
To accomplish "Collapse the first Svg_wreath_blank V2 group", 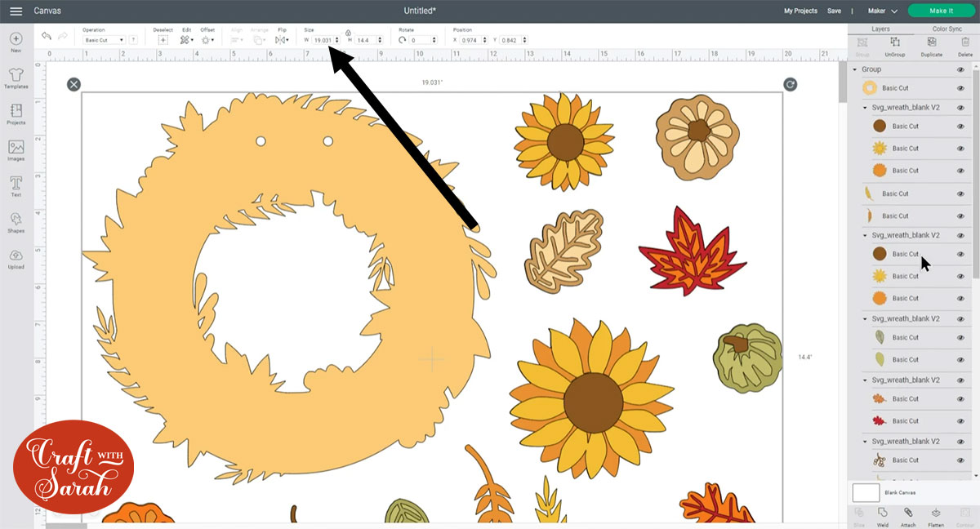I will (864, 107).
